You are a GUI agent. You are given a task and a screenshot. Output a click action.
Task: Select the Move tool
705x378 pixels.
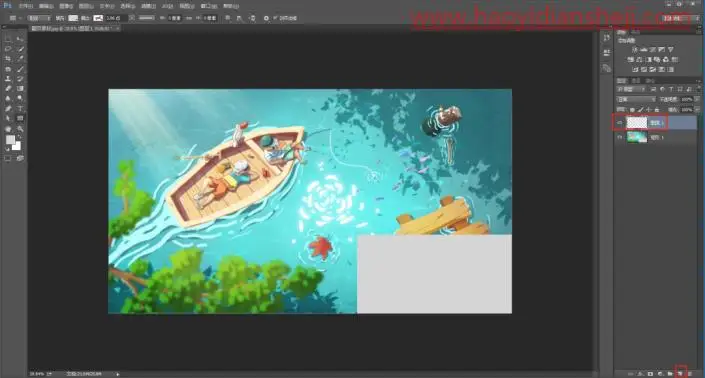pyautogui.click(x=20, y=39)
